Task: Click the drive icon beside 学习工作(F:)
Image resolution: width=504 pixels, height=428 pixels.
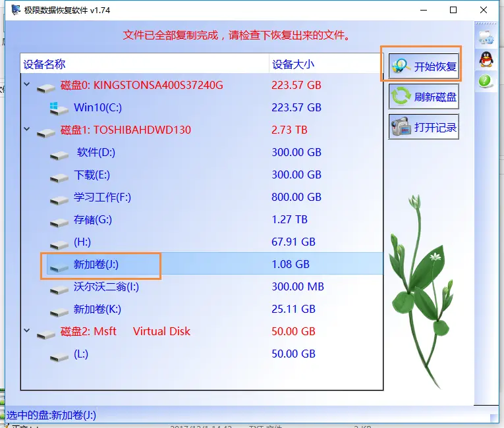Action: click(x=59, y=200)
